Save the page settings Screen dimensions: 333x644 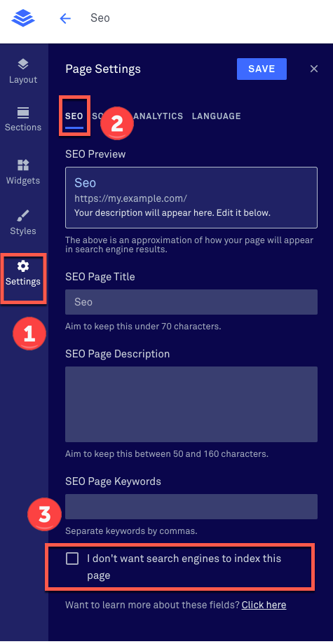coord(261,69)
